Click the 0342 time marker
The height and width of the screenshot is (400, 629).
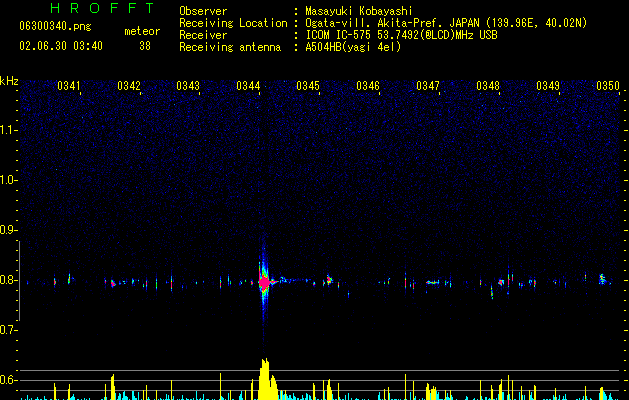coord(129,86)
